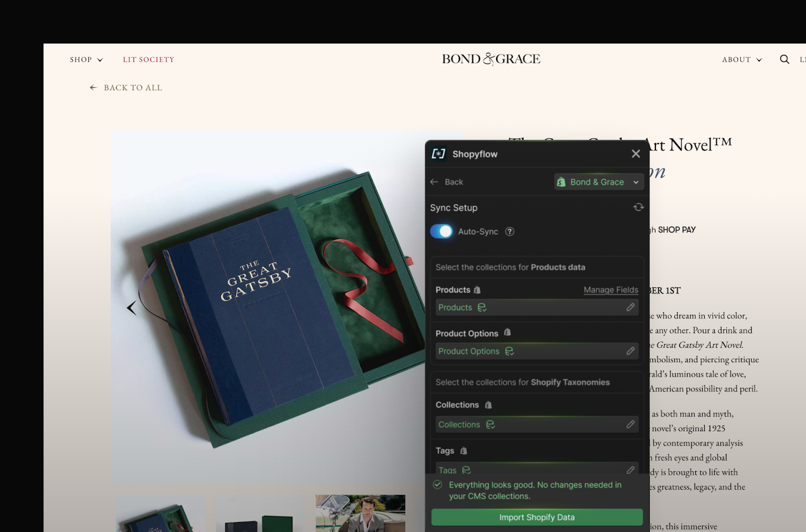Click the Shopify bag icon beside Product Options

pos(507,332)
